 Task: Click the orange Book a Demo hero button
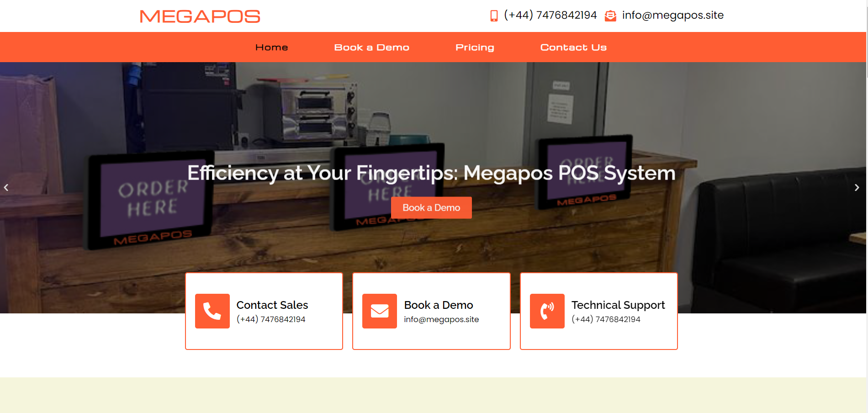pos(431,208)
